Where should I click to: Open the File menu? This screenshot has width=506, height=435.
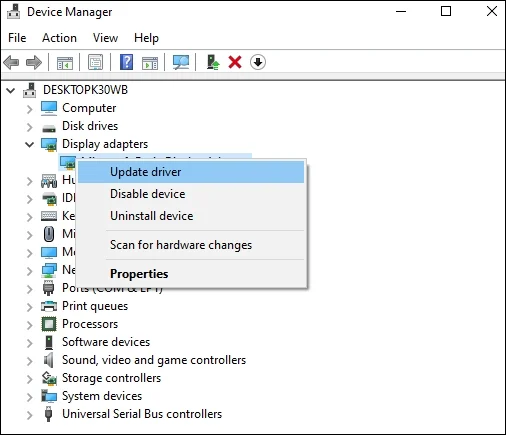tap(17, 38)
